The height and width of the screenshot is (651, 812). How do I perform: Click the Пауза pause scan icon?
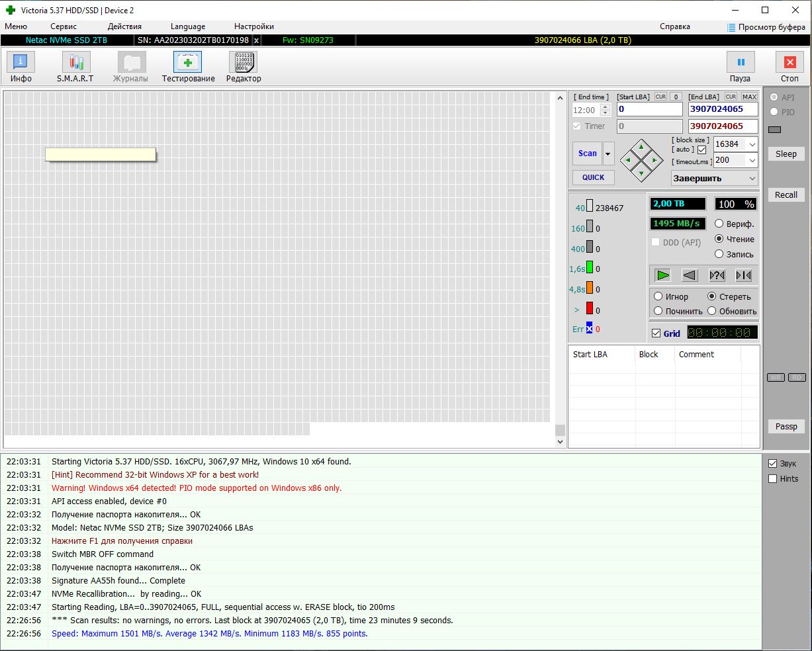(x=740, y=63)
